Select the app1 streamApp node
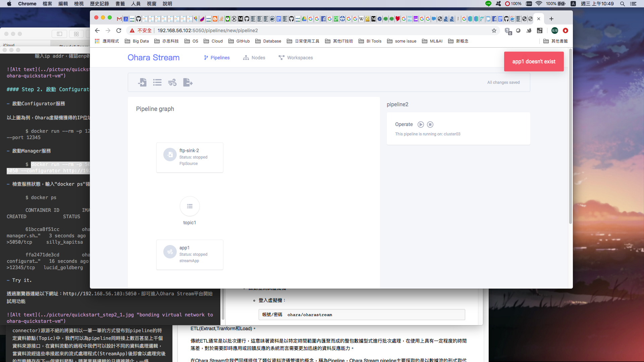Viewport: 644px width, 362px height. click(x=190, y=255)
